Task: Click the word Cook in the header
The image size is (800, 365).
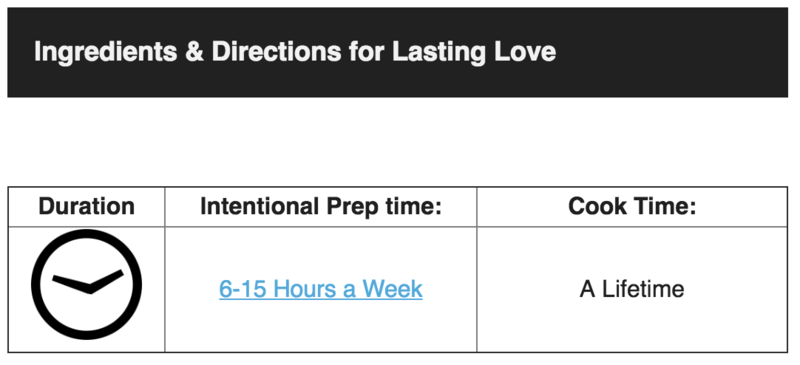Action: 597,206
